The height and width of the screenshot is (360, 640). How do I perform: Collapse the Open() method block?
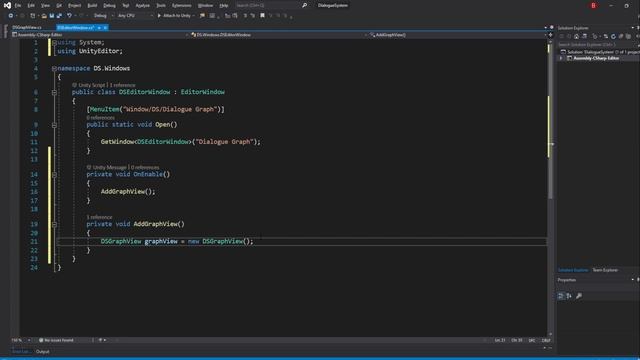[x=54, y=125]
